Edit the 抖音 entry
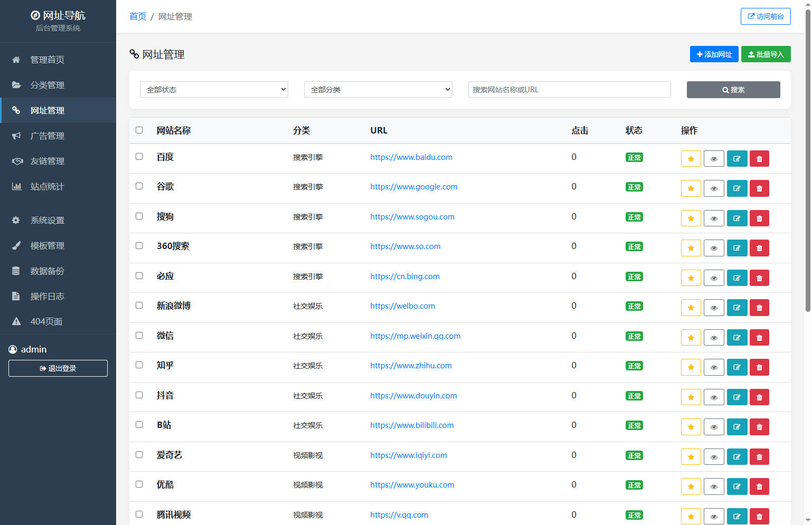This screenshot has height=525, width=812. point(737,397)
